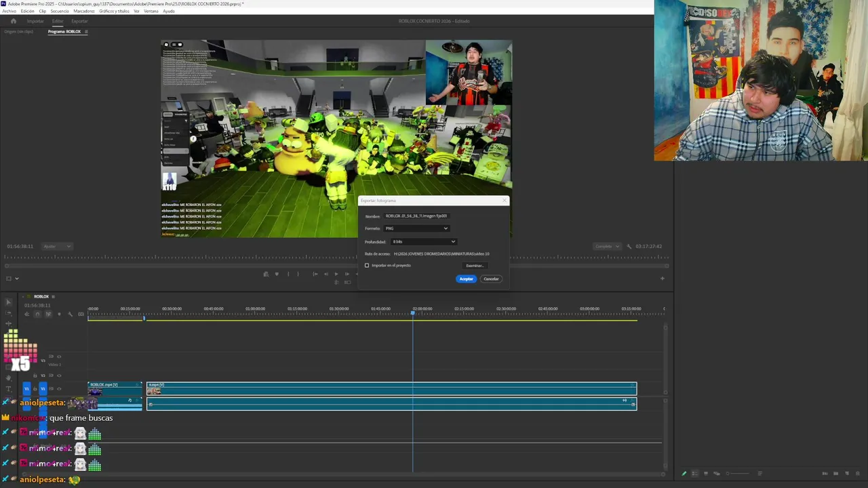Open the Ayuda menu
868x488 pixels.
(x=169, y=11)
